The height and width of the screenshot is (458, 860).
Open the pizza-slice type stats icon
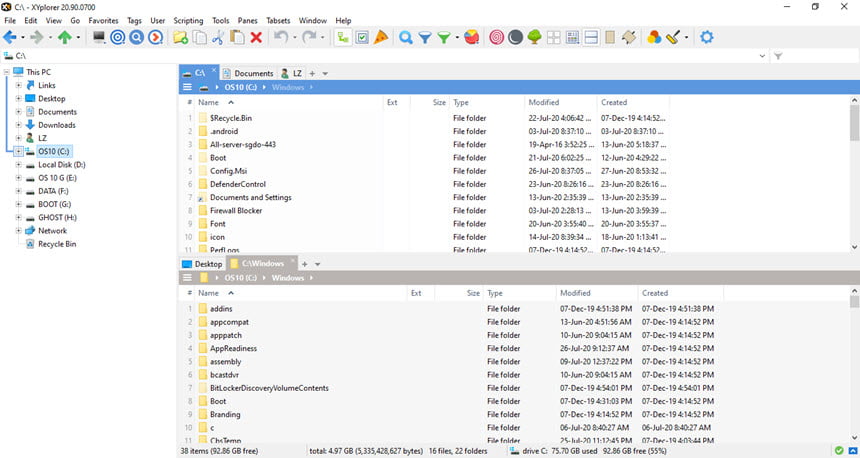tap(381, 37)
